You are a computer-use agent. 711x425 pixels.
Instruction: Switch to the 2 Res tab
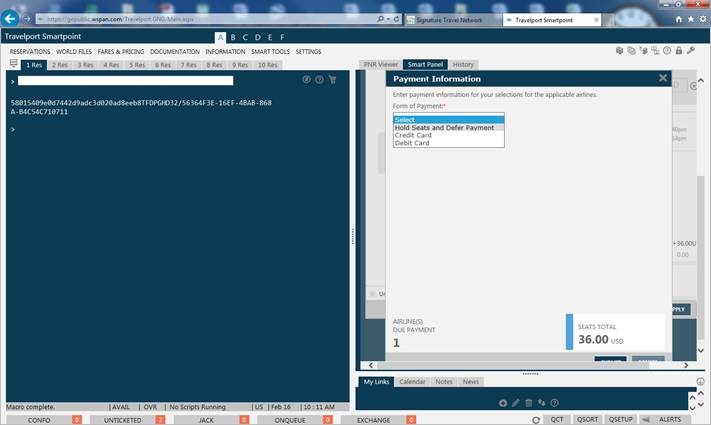point(59,65)
